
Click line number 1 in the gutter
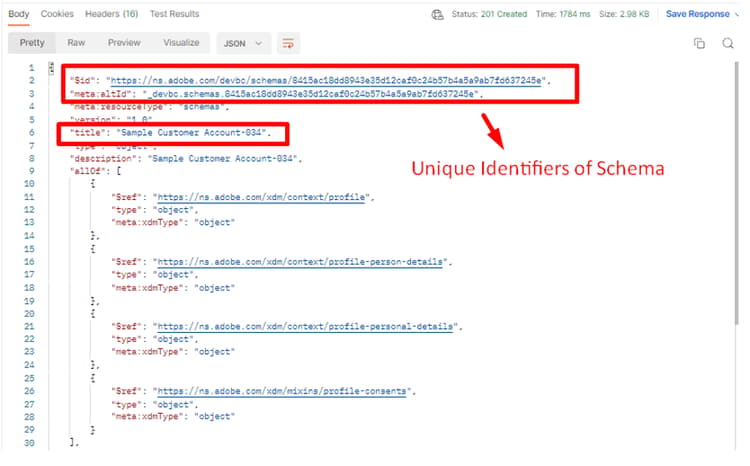[x=31, y=68]
